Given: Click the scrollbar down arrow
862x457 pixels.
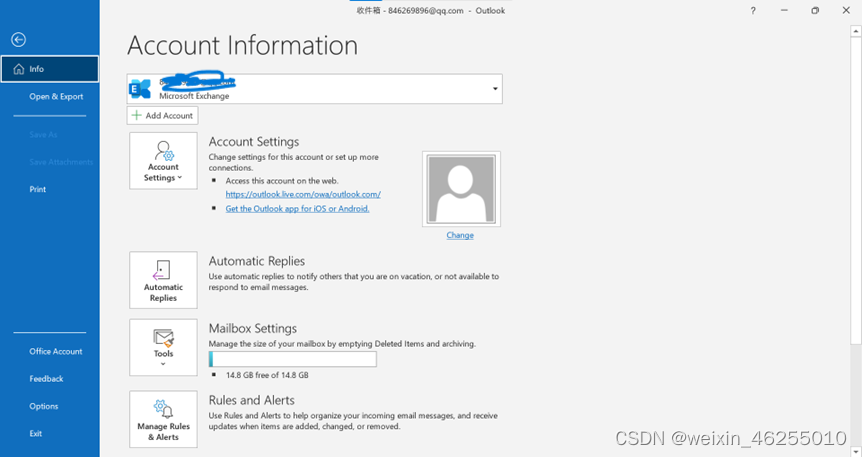Looking at the screenshot, I should 856,452.
